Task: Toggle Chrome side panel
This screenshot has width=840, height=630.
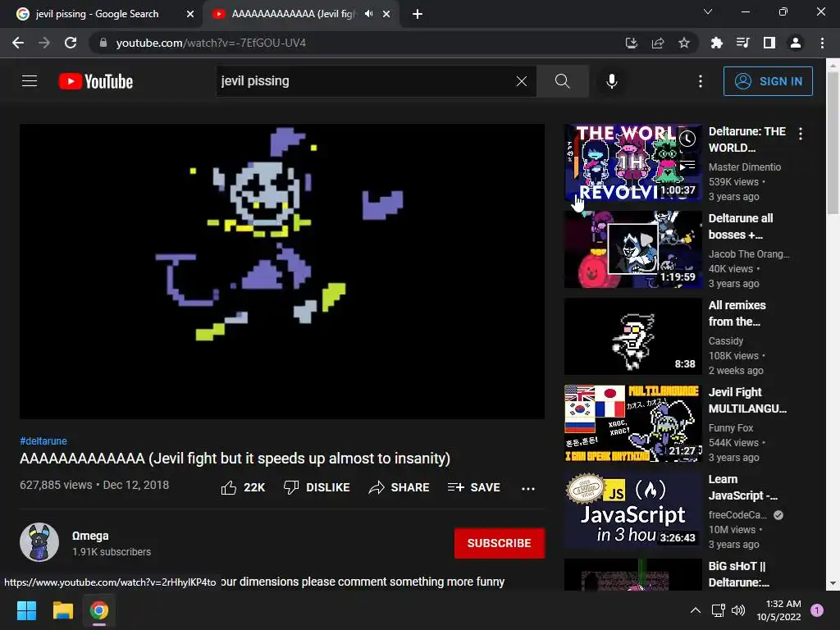Action: point(769,43)
